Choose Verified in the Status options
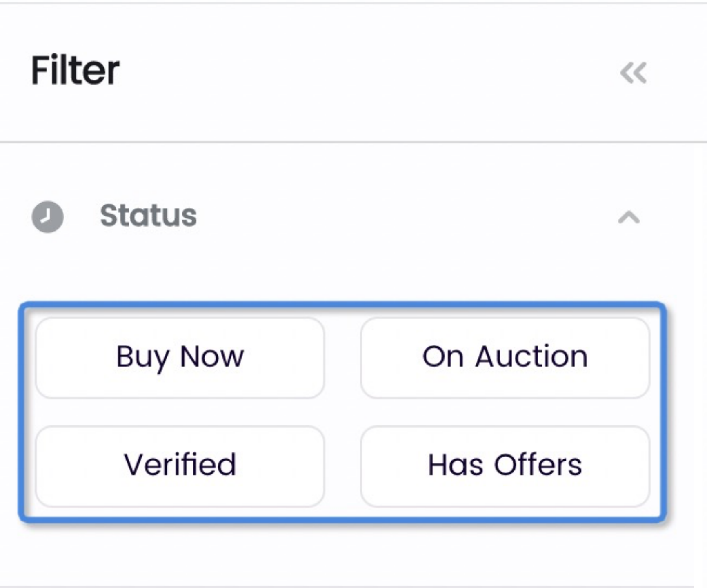Screen dimensions: 707x588 click(180, 466)
